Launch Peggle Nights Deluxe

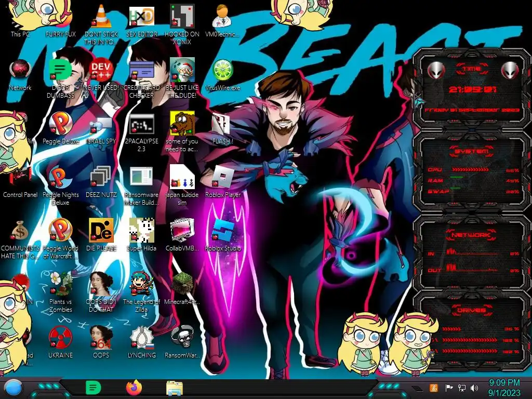pos(61,186)
